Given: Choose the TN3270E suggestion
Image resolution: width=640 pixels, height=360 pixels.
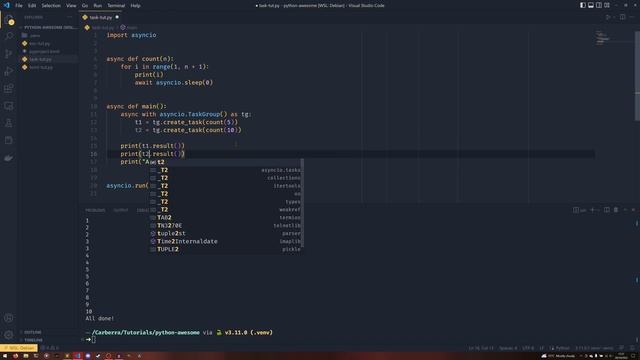Looking at the screenshot, I should tap(225, 225).
